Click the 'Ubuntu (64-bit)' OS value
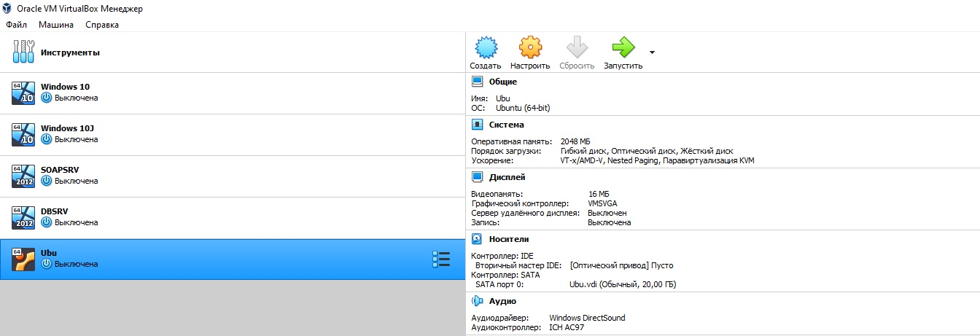The height and width of the screenshot is (336, 980). (523, 108)
